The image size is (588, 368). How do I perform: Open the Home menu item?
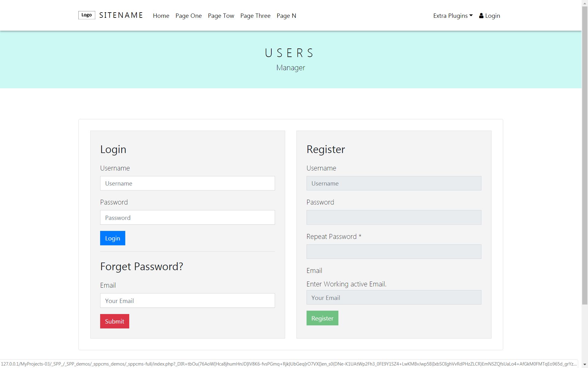(x=161, y=16)
